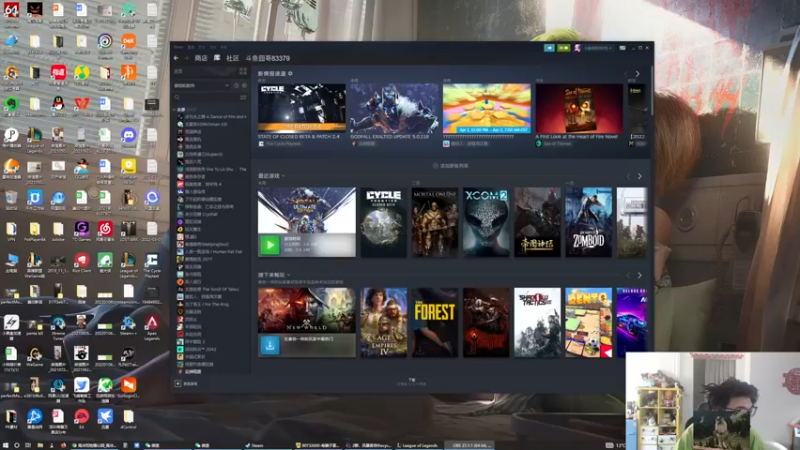Image resolution: width=800 pixels, height=450 pixels.
Task: Open the What's New settings gear
Action: tap(290, 73)
